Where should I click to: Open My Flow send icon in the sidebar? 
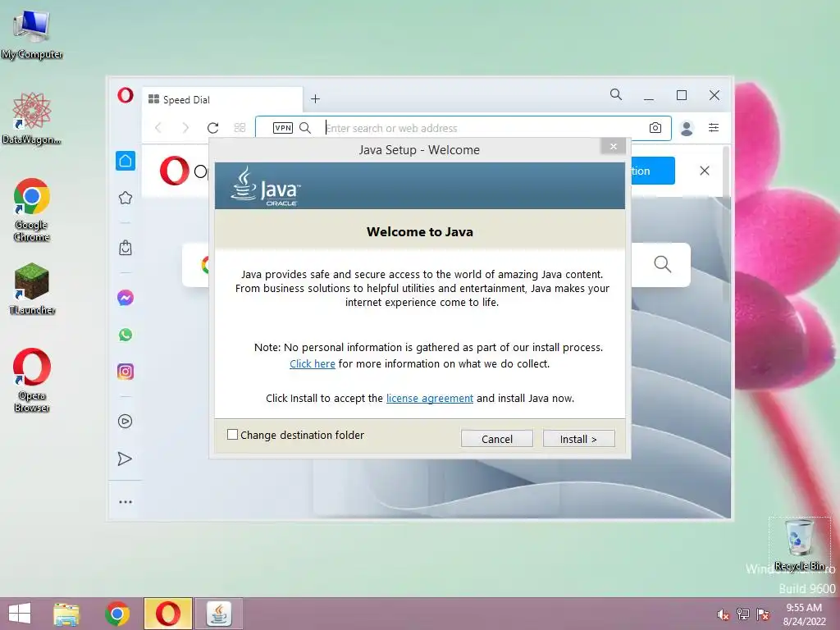125,459
